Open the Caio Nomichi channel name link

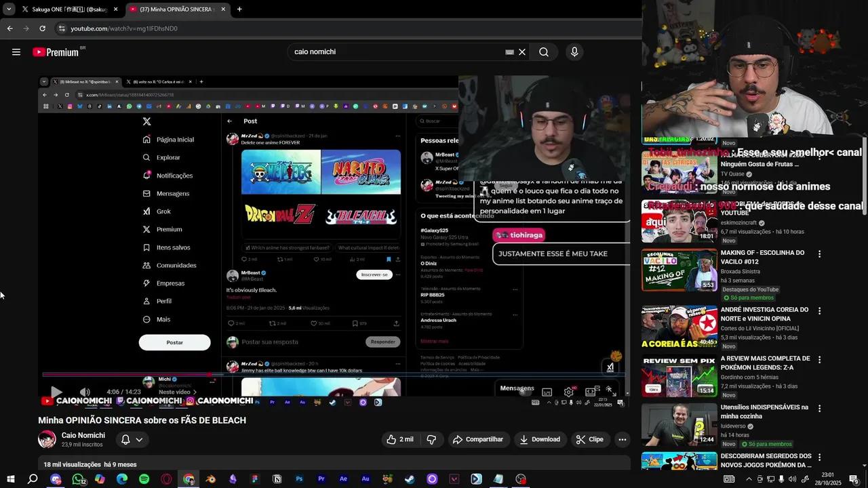[83, 435]
